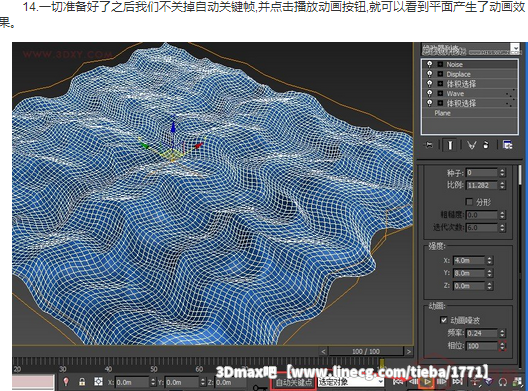The width and height of the screenshot is (528, 391).
Task: Click the strength X spinner arrows
Action: coord(489,261)
